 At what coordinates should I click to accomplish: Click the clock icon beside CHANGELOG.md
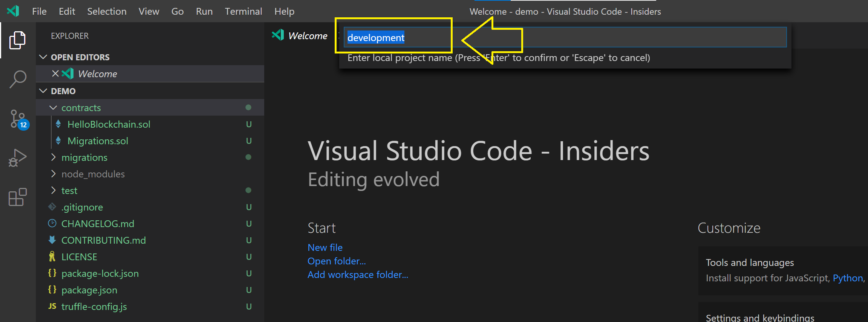pyautogui.click(x=52, y=223)
